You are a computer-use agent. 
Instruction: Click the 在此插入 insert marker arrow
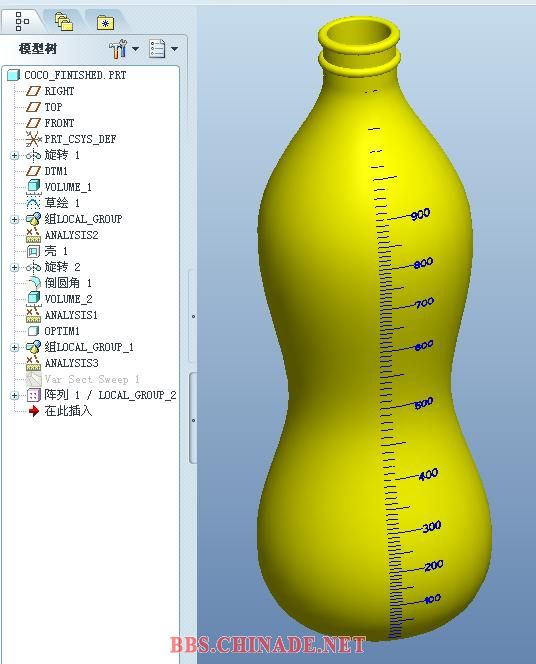[x=33, y=411]
